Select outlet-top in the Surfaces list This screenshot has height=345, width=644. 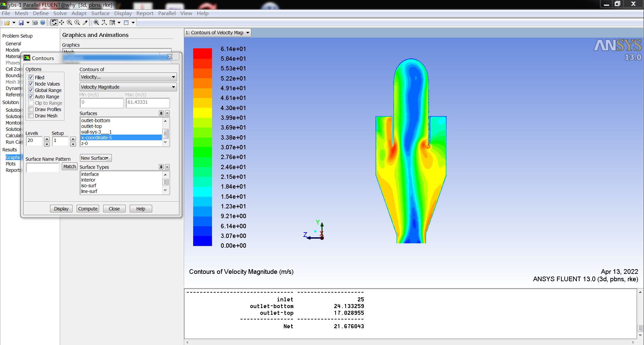click(x=91, y=126)
